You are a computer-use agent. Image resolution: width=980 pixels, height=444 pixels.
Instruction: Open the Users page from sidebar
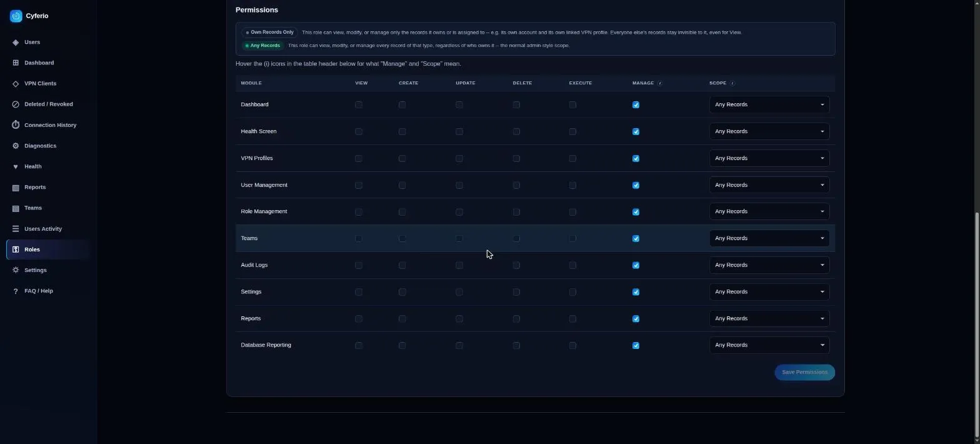[x=48, y=42]
